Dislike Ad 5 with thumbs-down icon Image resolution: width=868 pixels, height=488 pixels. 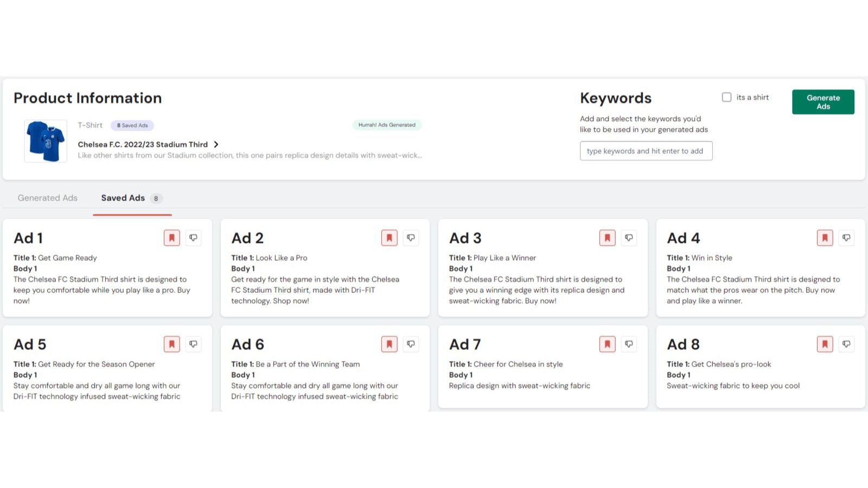tap(193, 344)
